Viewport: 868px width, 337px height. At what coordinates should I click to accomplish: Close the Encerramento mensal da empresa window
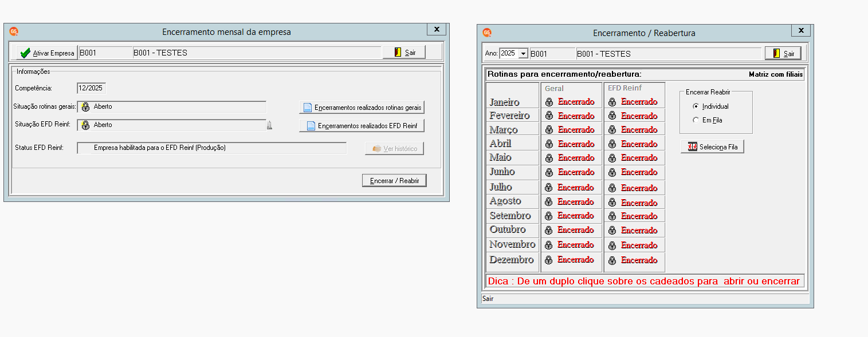coord(437,29)
